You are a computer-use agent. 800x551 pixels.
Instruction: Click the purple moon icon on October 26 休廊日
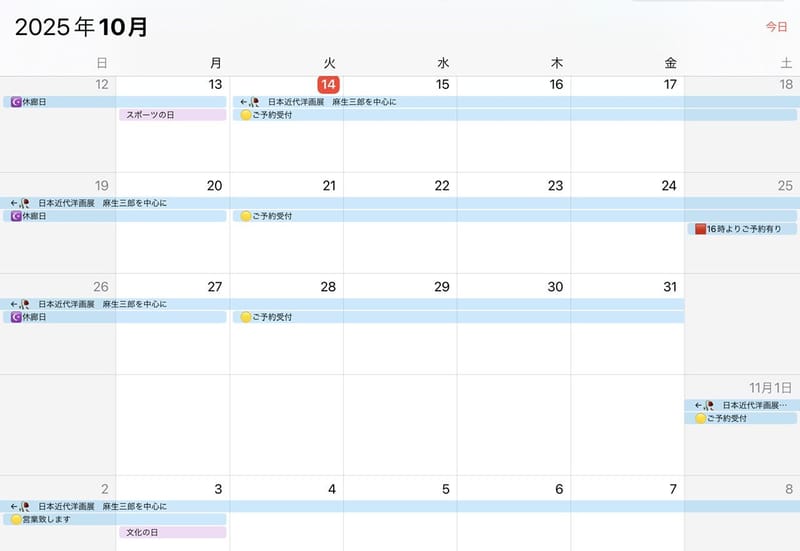click(x=15, y=317)
